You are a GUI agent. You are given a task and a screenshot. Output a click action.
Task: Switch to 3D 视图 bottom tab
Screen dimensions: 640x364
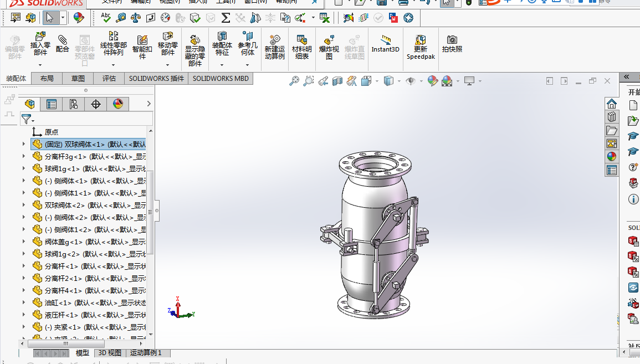click(109, 353)
